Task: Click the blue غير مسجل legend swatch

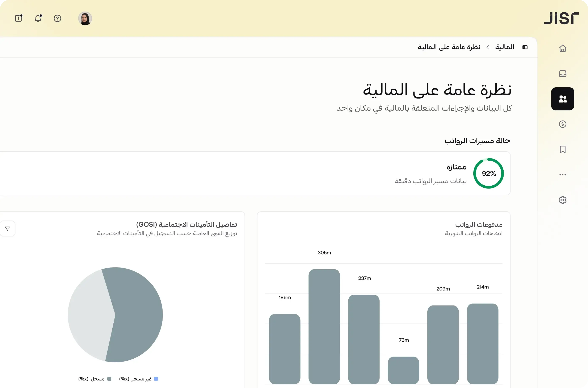Action: tap(156, 379)
